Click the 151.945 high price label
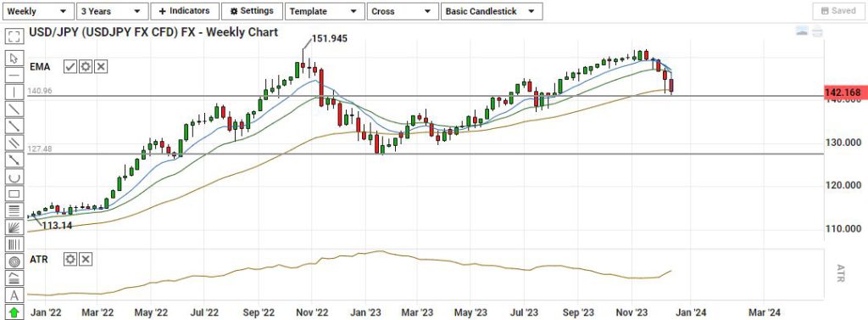 tap(330, 39)
